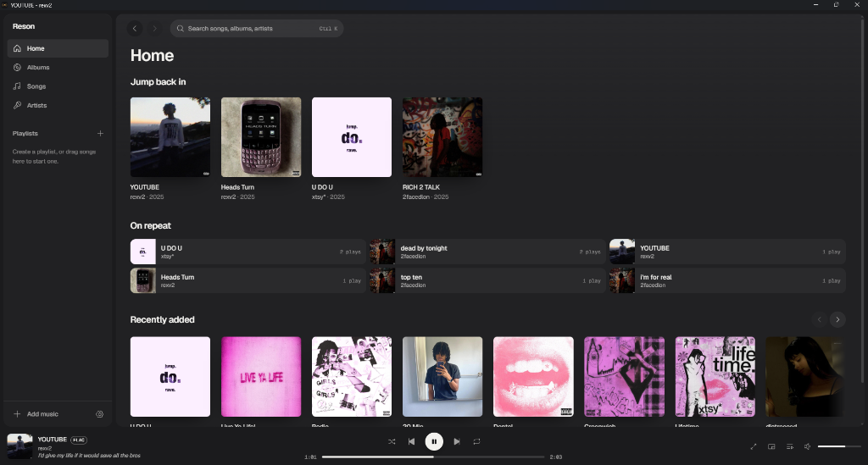This screenshot has height=465, width=868.
Task: Show previous Recently added albums with left chevron
Action: pos(820,319)
